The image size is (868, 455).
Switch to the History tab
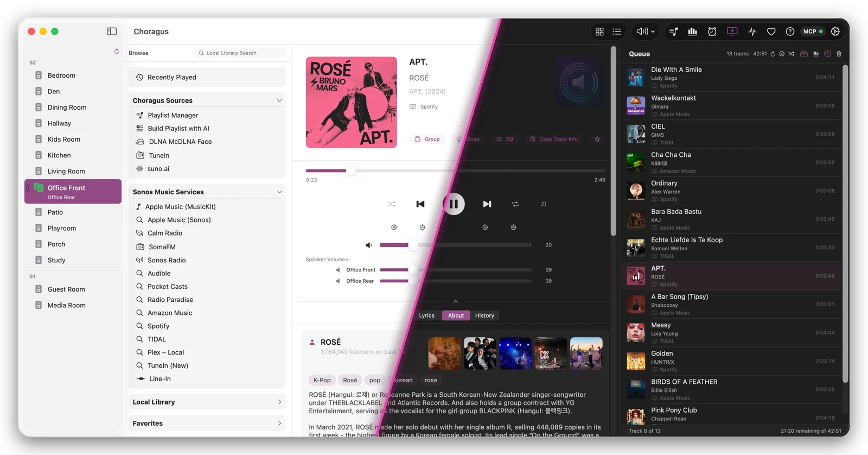click(484, 315)
